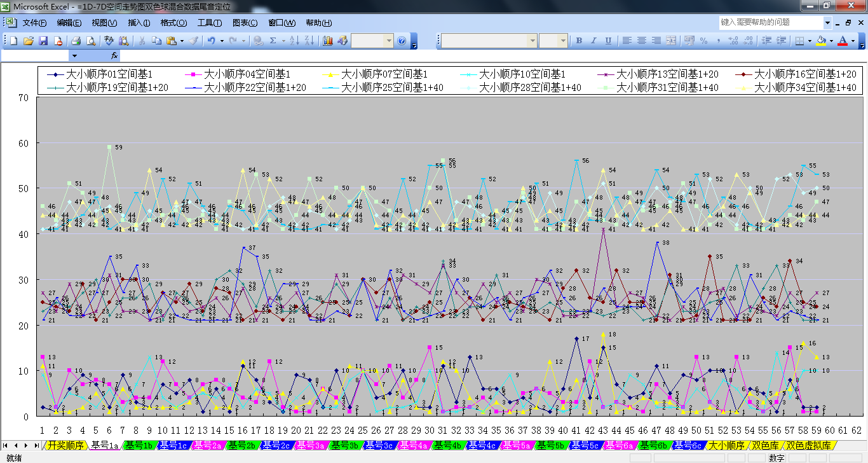Open the 帮助 (Help) menu
Viewport: 868px width, 463px height.
318,23
